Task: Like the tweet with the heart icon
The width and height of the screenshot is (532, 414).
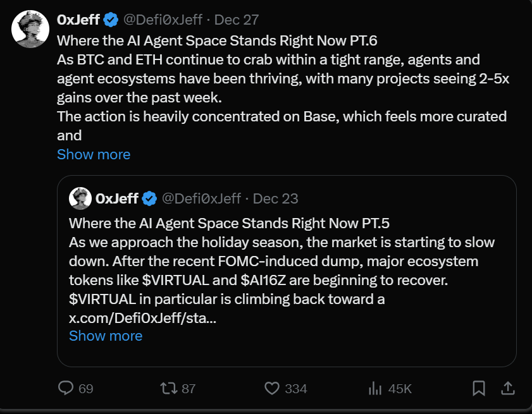Action: pos(272,388)
